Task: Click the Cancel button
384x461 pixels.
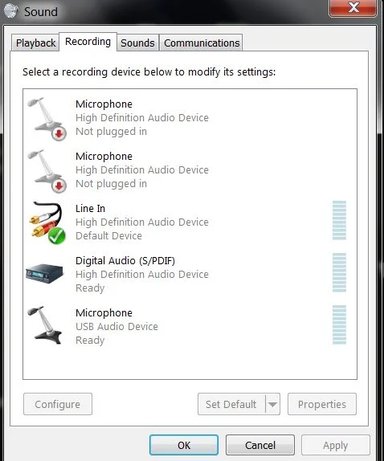Action: 260,445
